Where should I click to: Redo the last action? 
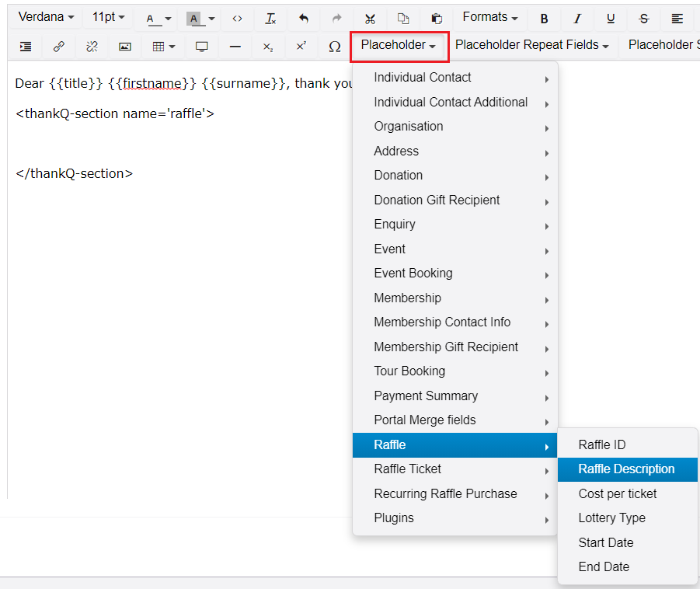[336, 19]
